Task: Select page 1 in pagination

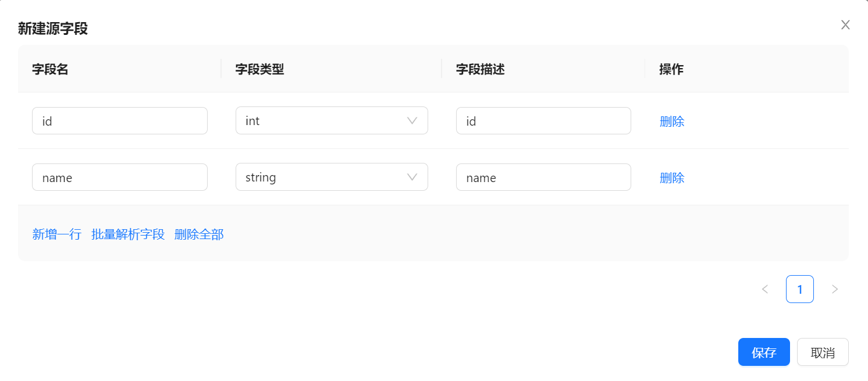Action: click(800, 289)
